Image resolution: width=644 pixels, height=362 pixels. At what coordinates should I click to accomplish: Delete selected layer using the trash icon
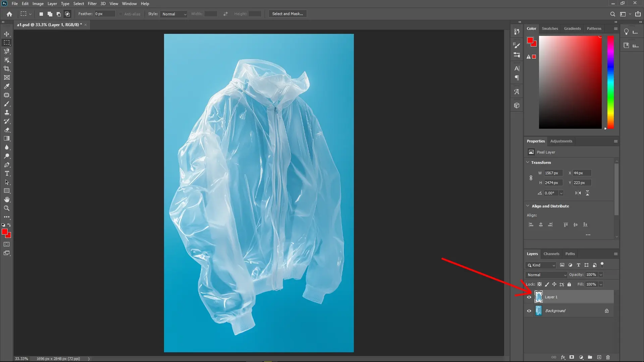tap(608, 357)
